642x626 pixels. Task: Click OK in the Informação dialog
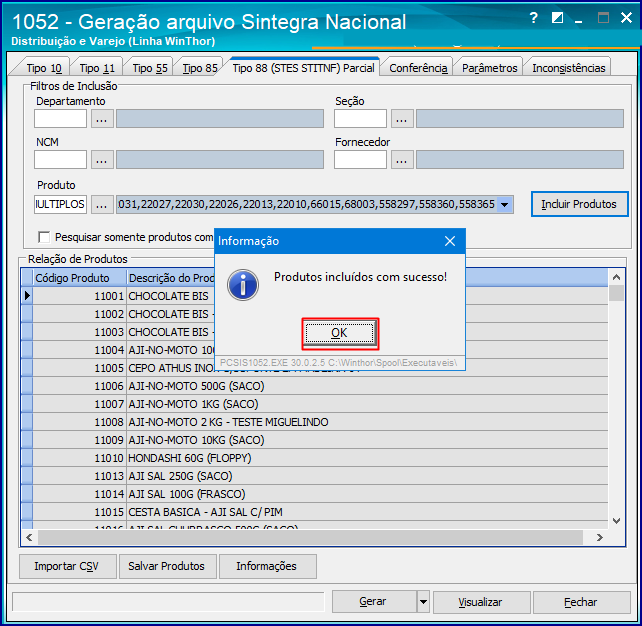pyautogui.click(x=340, y=333)
